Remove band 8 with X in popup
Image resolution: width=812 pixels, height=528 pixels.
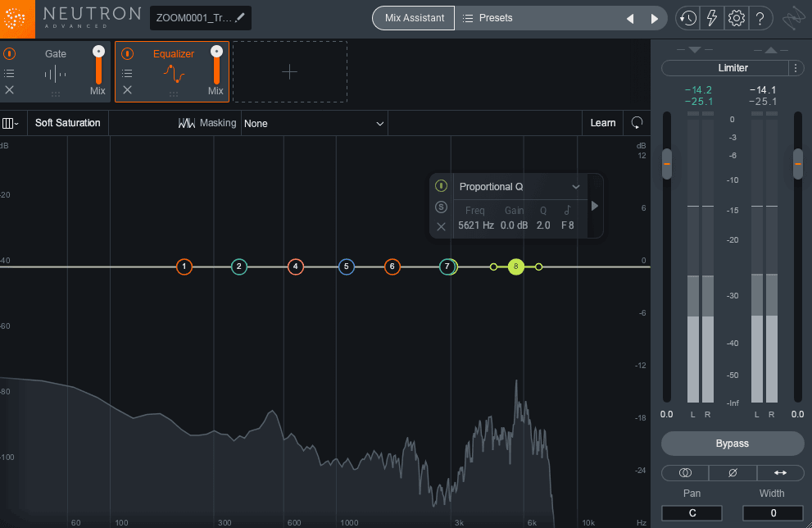point(441,226)
